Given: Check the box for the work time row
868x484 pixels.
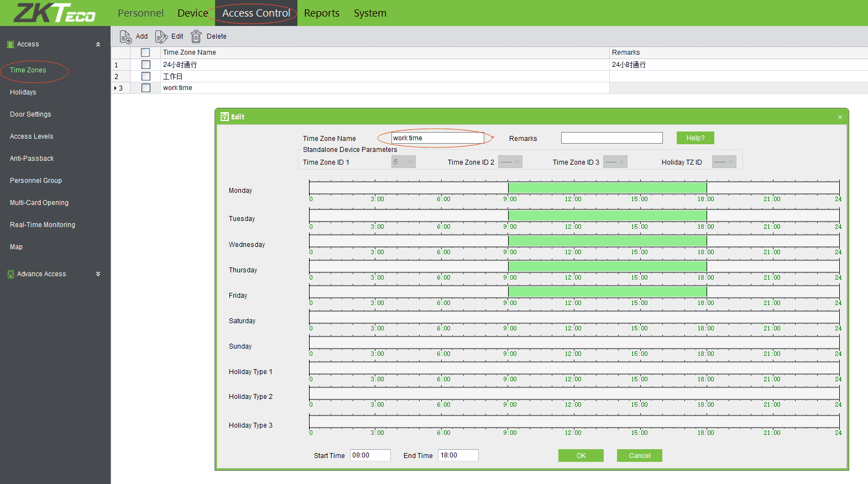Looking at the screenshot, I should pyautogui.click(x=146, y=88).
